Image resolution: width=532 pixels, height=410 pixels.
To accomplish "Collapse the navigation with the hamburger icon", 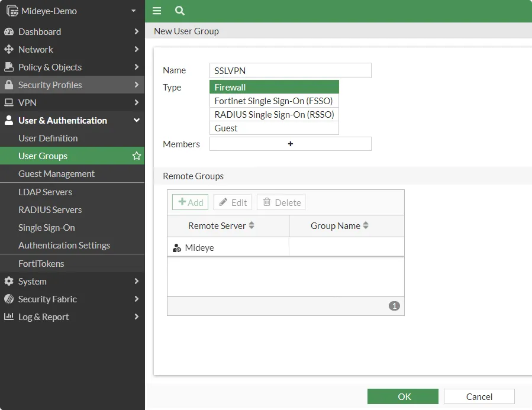I will [x=157, y=11].
